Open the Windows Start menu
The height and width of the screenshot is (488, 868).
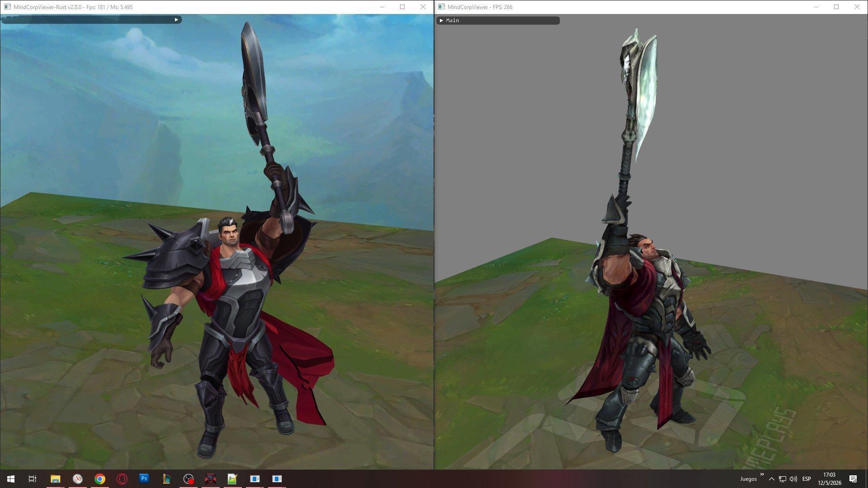pyautogui.click(x=11, y=479)
